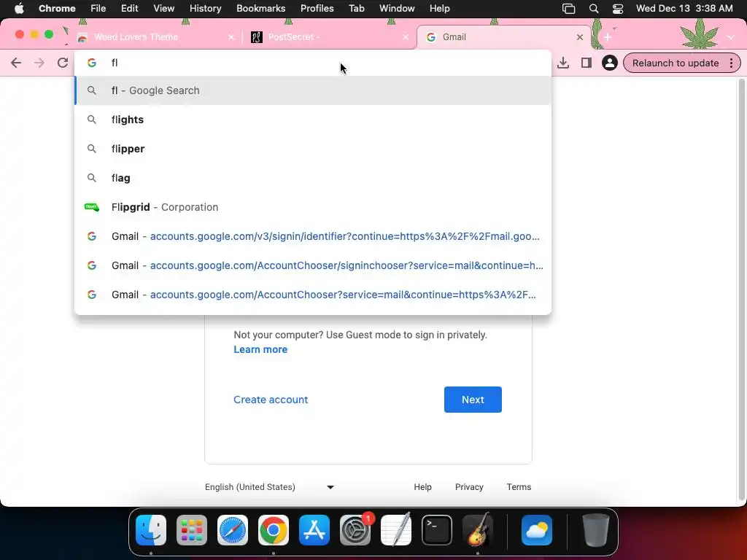
Task: Click the Stage Manager menu bar icon
Action: (x=569, y=9)
